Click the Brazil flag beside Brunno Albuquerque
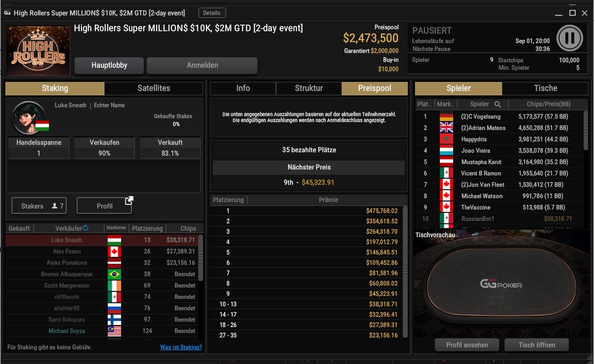This screenshot has width=595, height=364. click(114, 274)
